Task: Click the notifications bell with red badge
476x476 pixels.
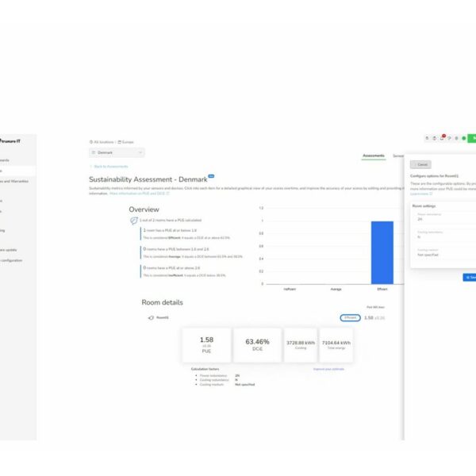Action: coord(441,137)
